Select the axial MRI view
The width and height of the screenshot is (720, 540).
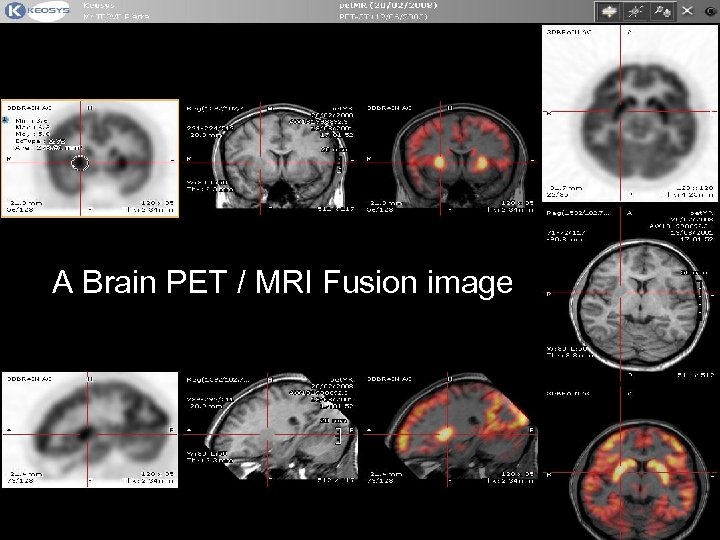tap(630, 294)
